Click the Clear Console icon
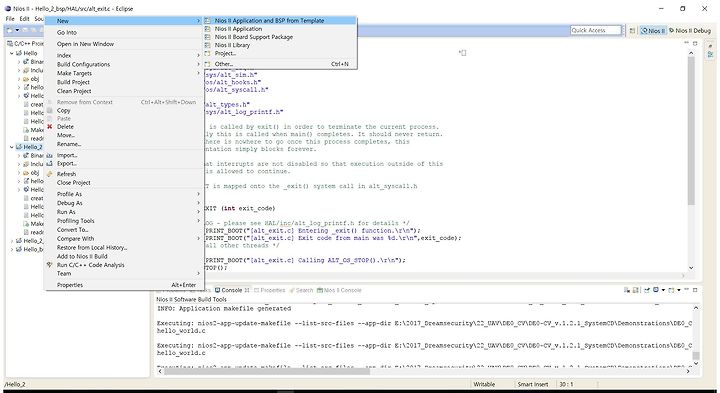The height and width of the screenshot is (393, 720). pyautogui.click(x=627, y=290)
